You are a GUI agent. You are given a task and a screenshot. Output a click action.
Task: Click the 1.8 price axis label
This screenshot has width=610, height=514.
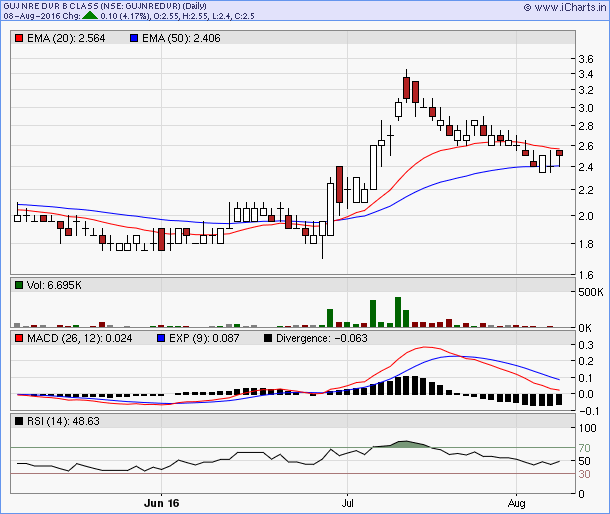(x=586, y=244)
